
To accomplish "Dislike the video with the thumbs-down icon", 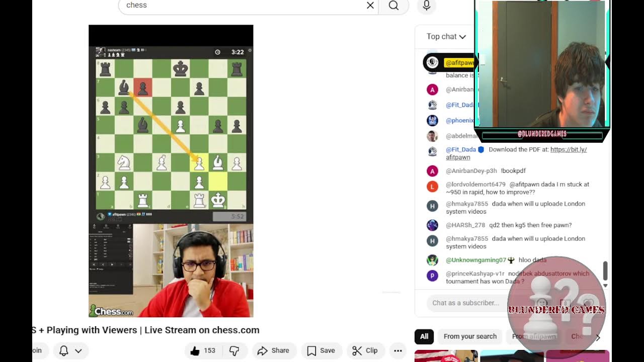I will (x=234, y=350).
